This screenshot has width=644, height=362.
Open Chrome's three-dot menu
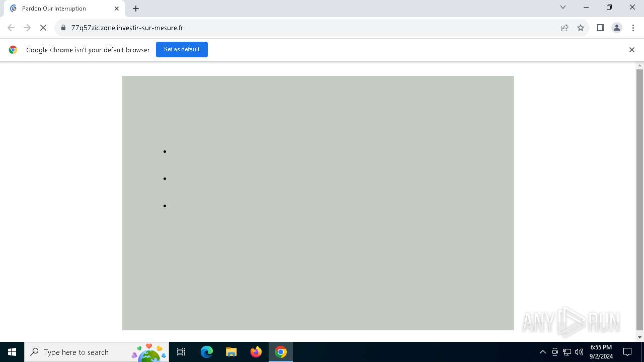click(633, 28)
